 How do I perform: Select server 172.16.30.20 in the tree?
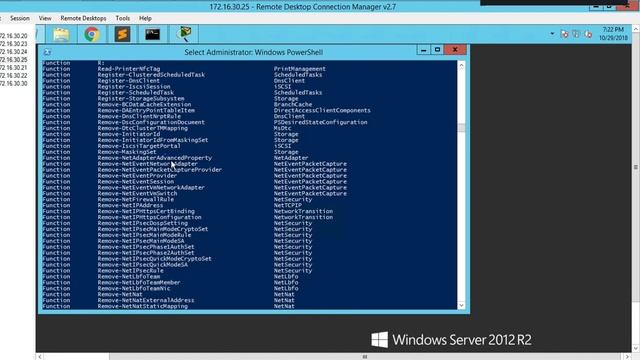pyautogui.click(x=13, y=36)
